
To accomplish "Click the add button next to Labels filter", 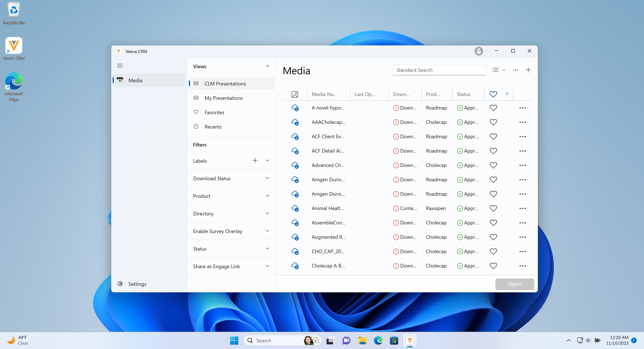I will pos(255,160).
